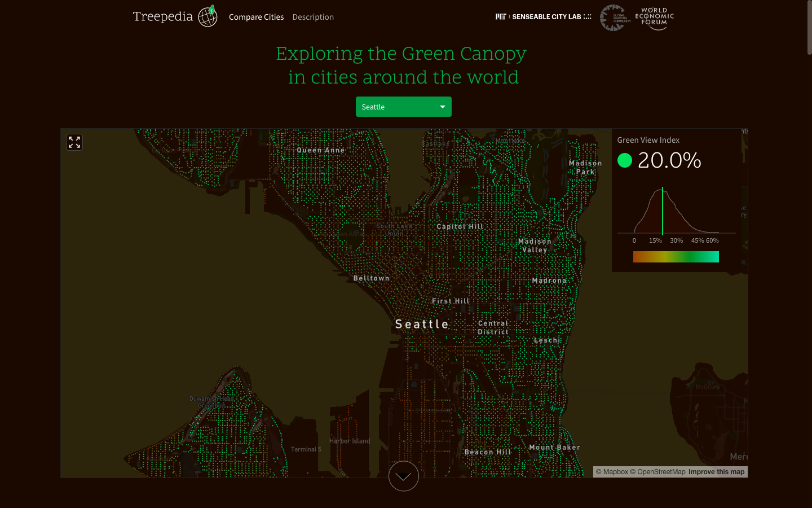This screenshot has height=508, width=812.
Task: Switch to the Description page
Action: click(313, 17)
